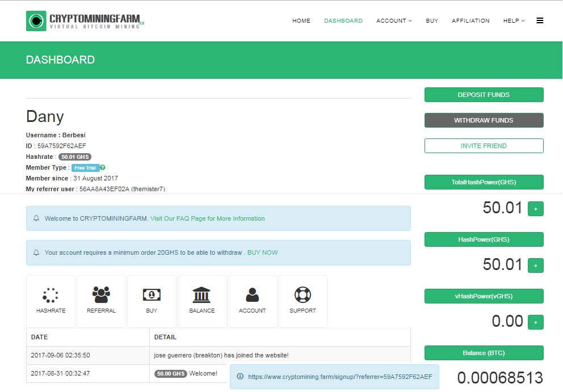
Task: Open the Hashrate tile
Action: tap(51, 301)
